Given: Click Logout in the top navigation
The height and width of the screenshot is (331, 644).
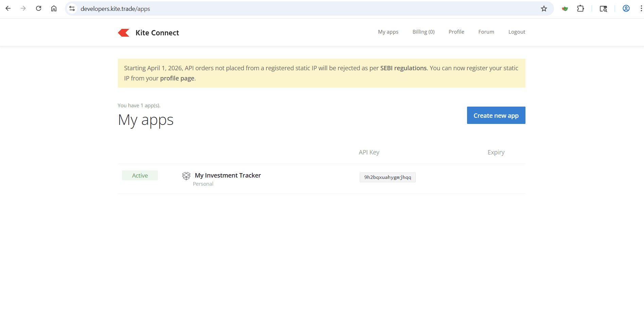Looking at the screenshot, I should click(x=516, y=32).
